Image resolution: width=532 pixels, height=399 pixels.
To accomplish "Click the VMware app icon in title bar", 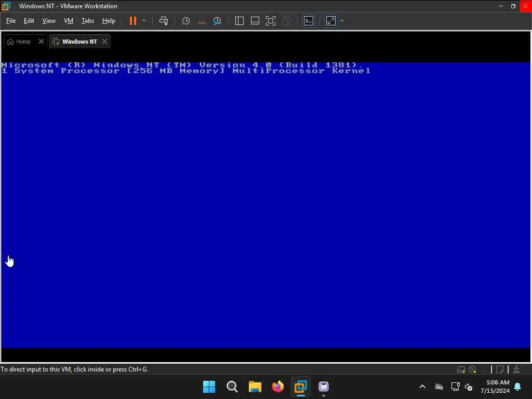I will [x=6, y=6].
